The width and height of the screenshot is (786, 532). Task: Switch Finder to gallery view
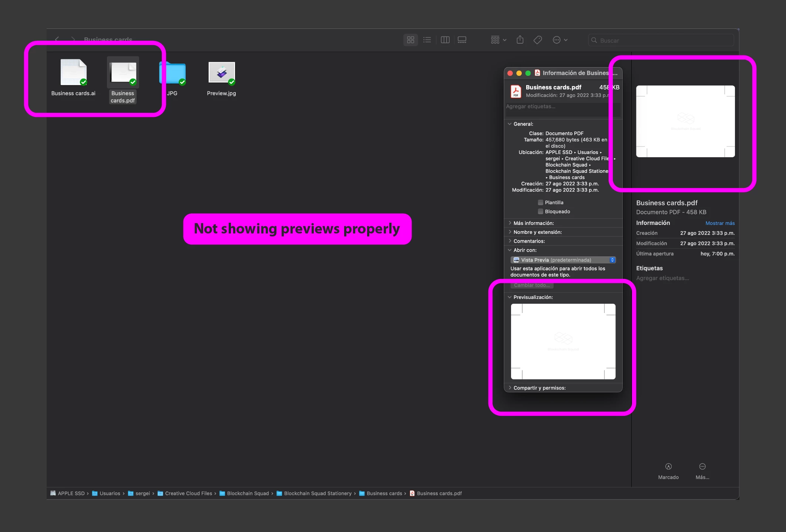pyautogui.click(x=462, y=40)
